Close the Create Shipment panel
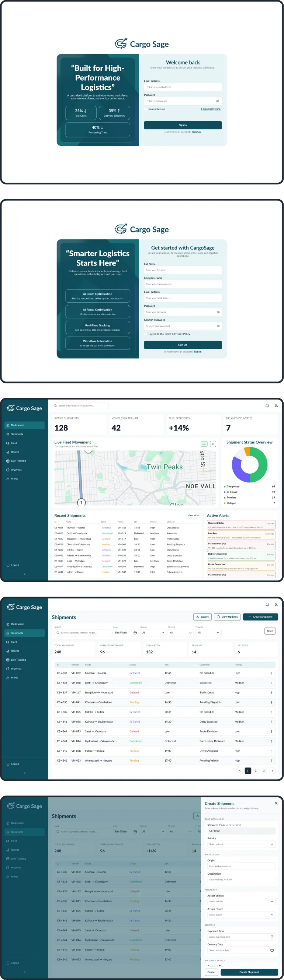The image size is (284, 980). [276, 803]
